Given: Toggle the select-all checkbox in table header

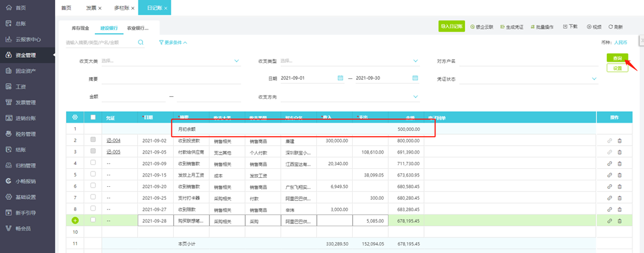Looking at the screenshot, I should pos(93,118).
